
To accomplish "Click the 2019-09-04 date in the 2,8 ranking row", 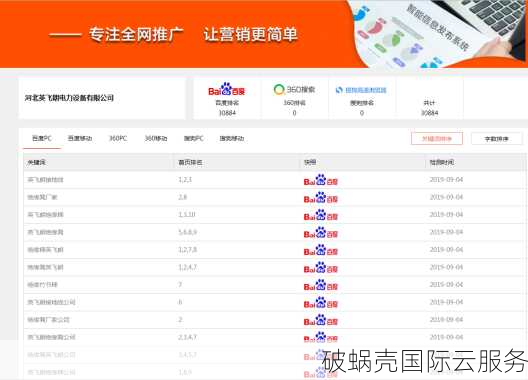I will tap(447, 197).
